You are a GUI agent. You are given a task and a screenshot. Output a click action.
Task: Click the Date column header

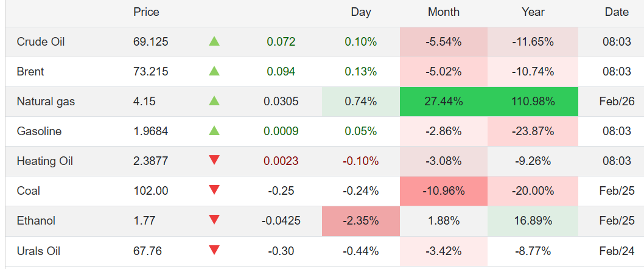click(x=617, y=12)
